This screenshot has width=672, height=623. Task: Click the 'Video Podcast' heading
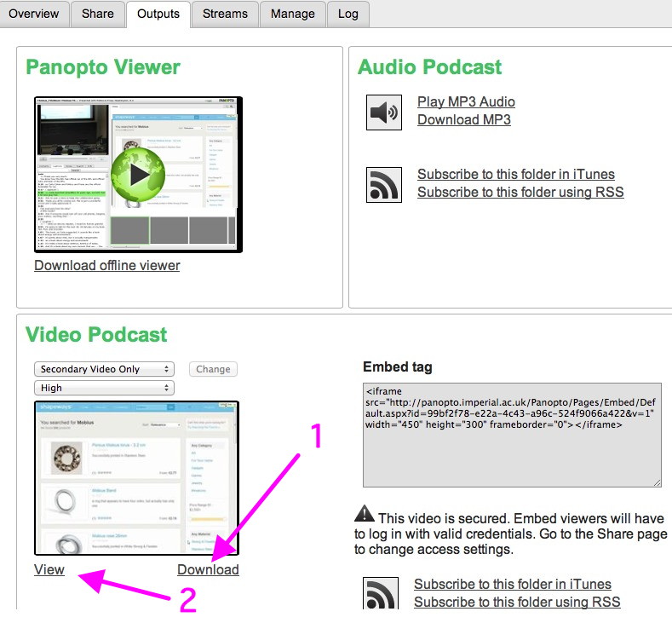tap(96, 334)
